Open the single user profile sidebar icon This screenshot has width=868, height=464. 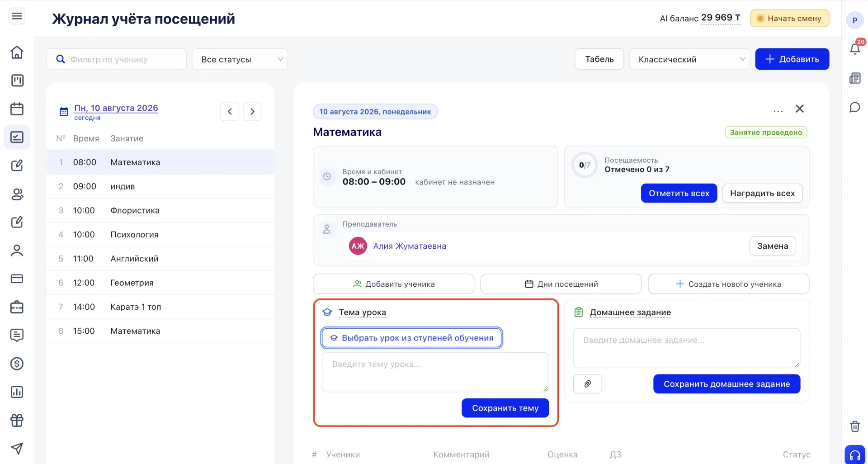click(x=17, y=250)
